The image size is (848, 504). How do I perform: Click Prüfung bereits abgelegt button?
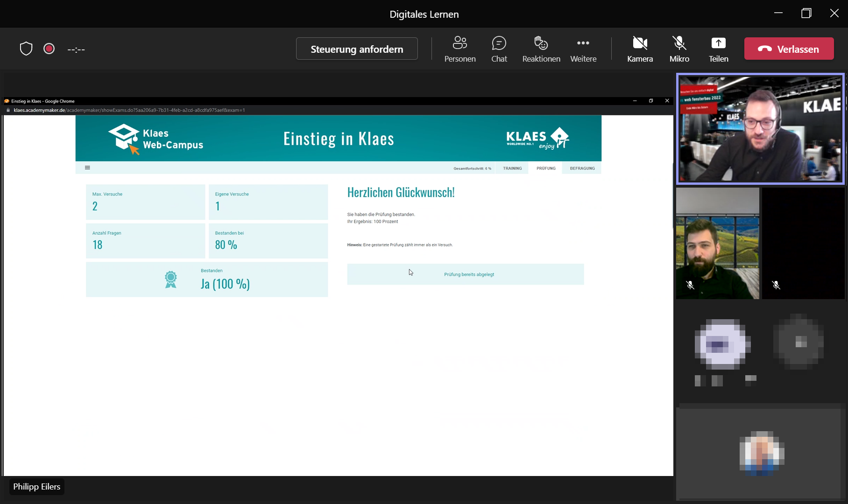point(466,274)
